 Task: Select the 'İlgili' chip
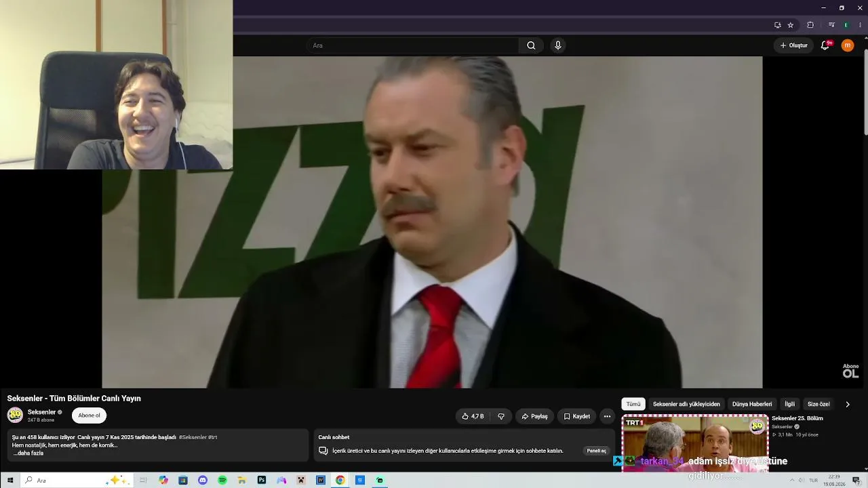tap(790, 404)
